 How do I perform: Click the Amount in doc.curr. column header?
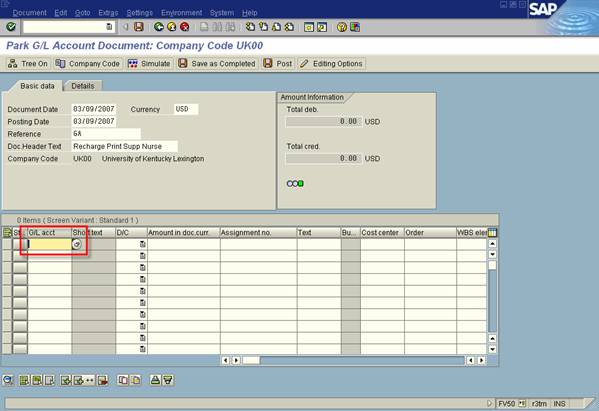(x=183, y=232)
